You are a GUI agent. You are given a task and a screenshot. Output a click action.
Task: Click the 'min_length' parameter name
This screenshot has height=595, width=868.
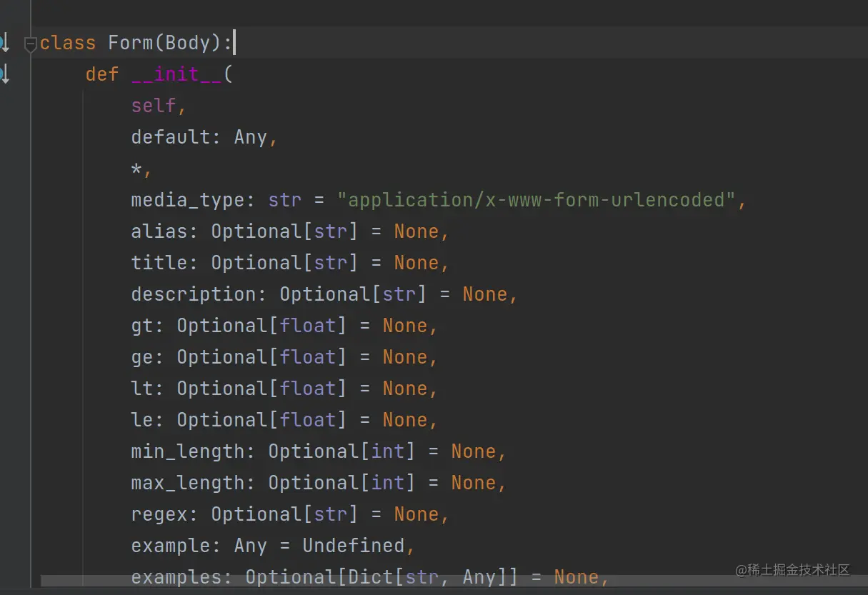188,451
